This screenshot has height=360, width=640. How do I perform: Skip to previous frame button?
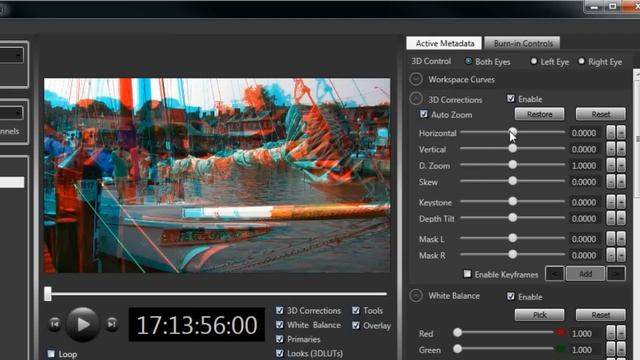point(55,324)
